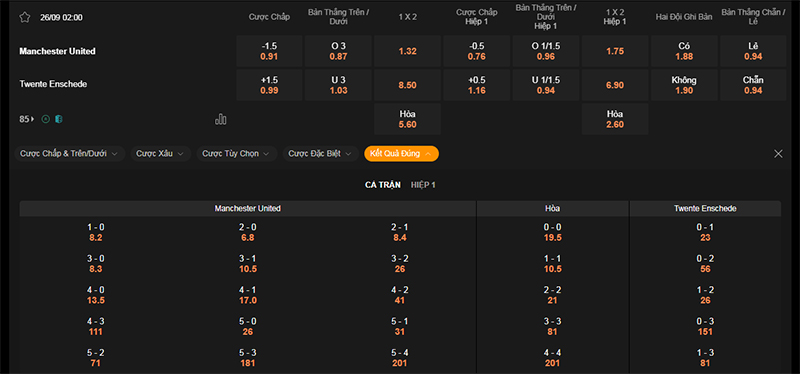Select Twente score 0 - 1 at 23
This screenshot has width=800, height=374.
705,232
